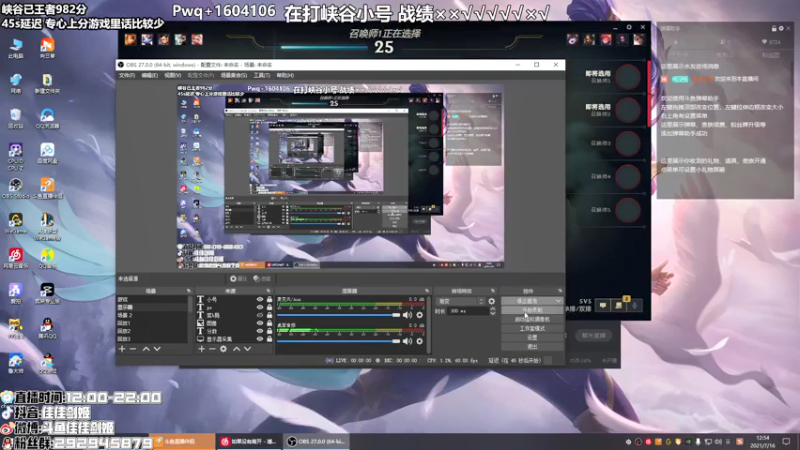Pop out the Scene Transitions dock panel
This screenshot has height=450, width=800.
[493, 291]
